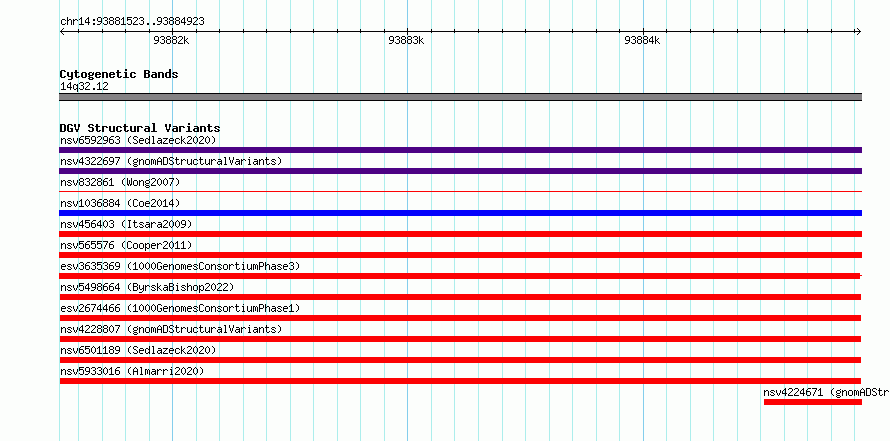The image size is (890, 441).
Task: Select the nsv6592963 purple variant bar
Action: [x=460, y=150]
